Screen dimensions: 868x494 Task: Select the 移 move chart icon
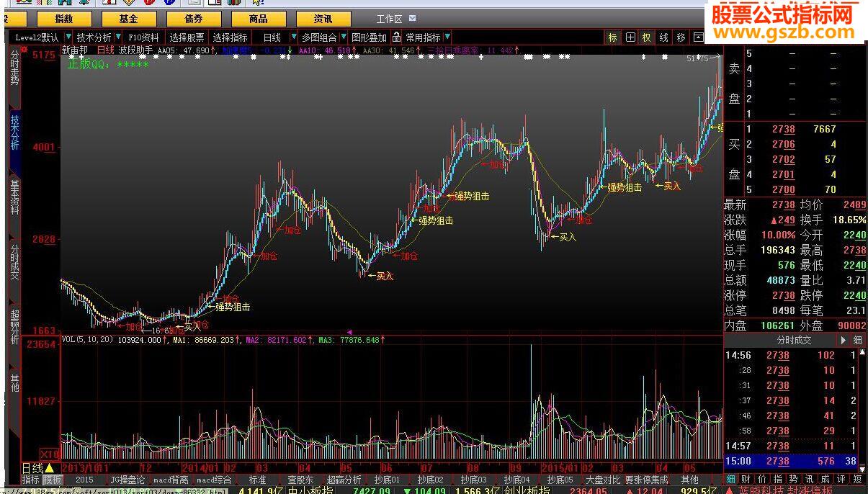(x=681, y=37)
